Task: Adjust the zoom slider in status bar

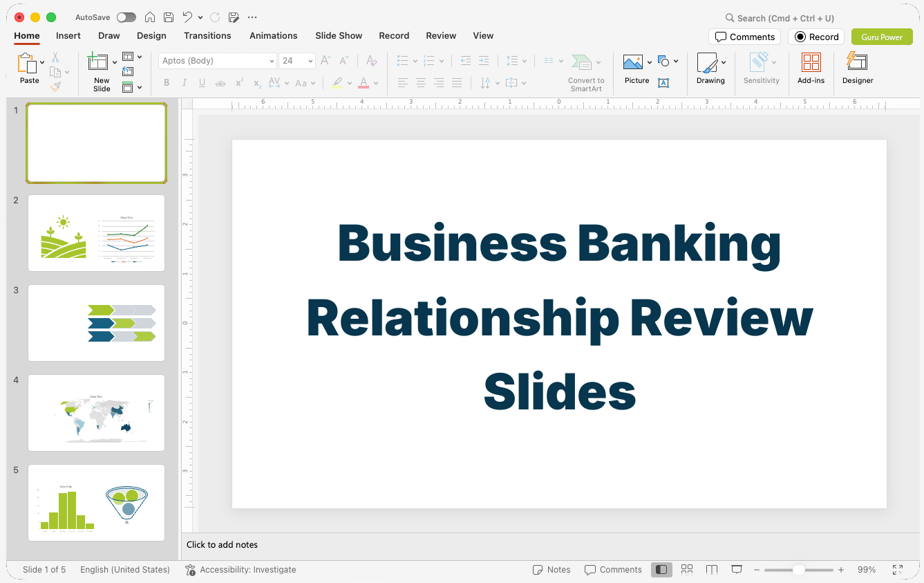Action: pyautogui.click(x=799, y=570)
